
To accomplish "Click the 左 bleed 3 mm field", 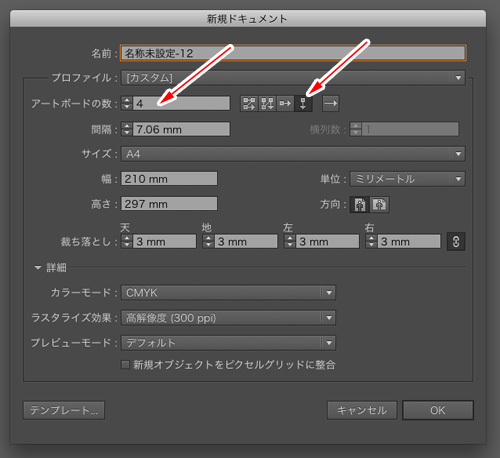I will (327, 241).
